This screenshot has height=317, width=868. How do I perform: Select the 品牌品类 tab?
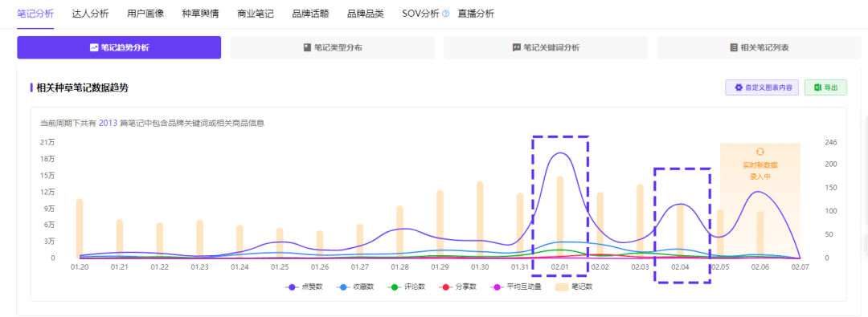click(x=366, y=14)
